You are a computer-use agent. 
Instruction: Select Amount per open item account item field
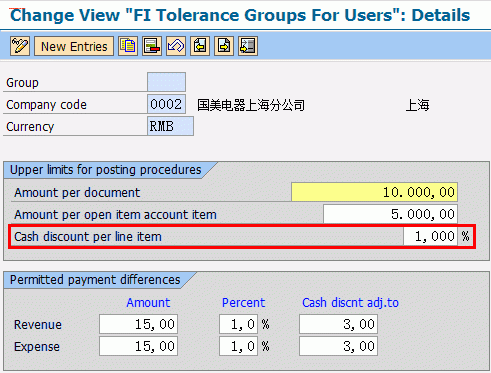pyautogui.click(x=390, y=214)
